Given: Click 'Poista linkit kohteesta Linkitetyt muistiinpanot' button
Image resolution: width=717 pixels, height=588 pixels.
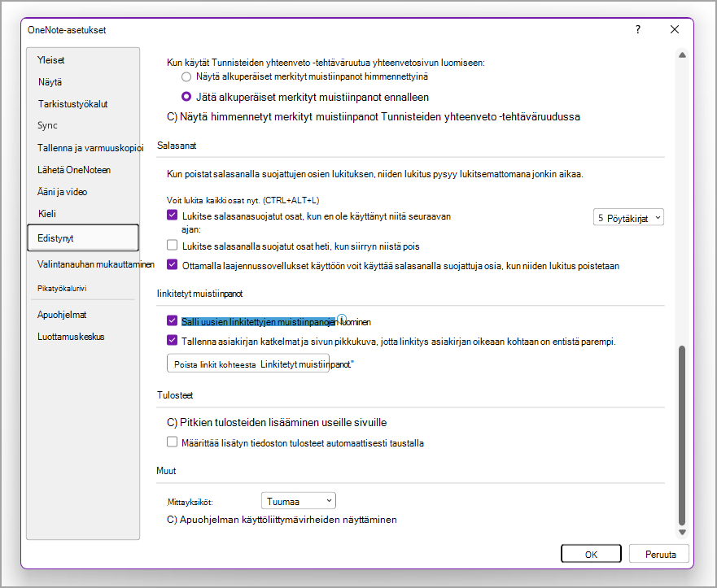Looking at the screenshot, I should 248,364.
